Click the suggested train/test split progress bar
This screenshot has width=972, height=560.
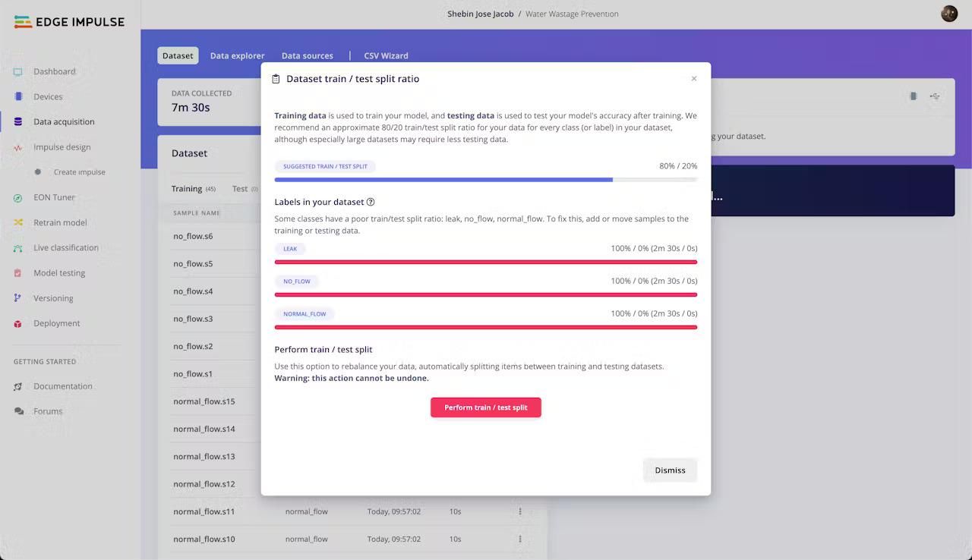tap(486, 180)
